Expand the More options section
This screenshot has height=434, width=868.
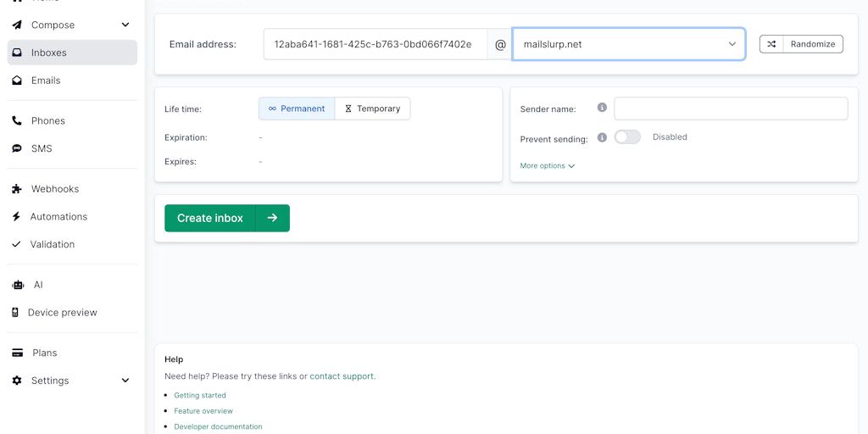[x=547, y=166]
